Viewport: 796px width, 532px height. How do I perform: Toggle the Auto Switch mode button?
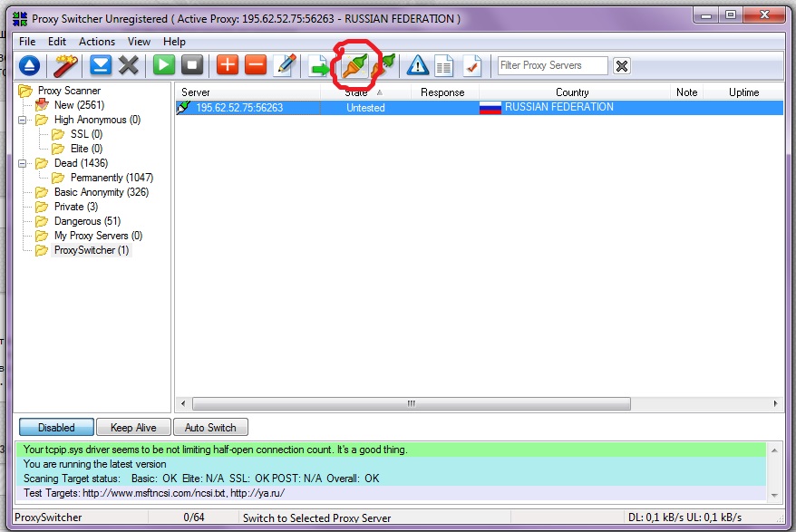point(210,428)
